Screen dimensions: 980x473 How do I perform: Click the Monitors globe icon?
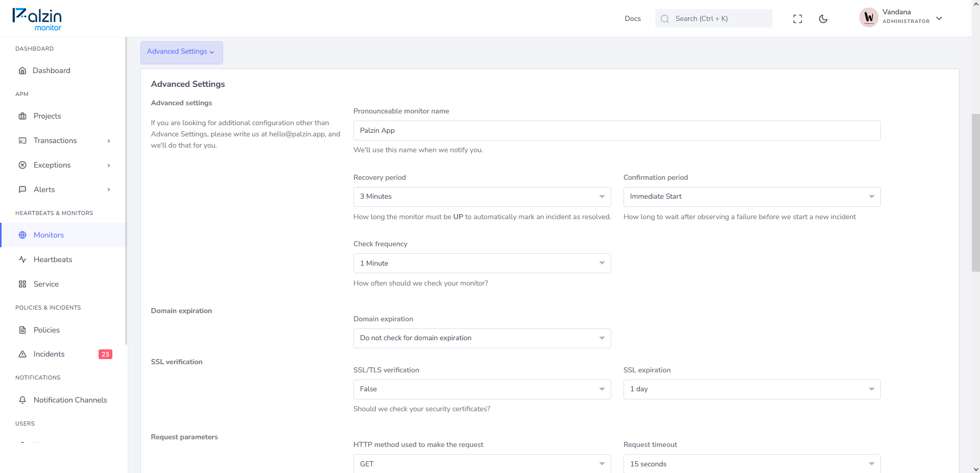point(22,235)
